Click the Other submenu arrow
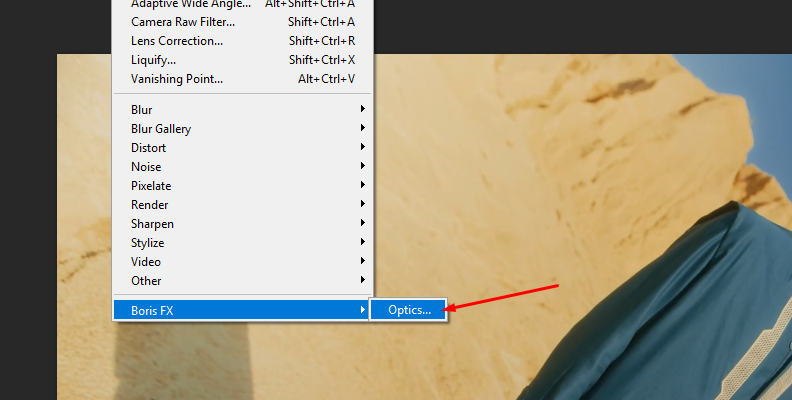The height and width of the screenshot is (400, 792). click(x=363, y=280)
